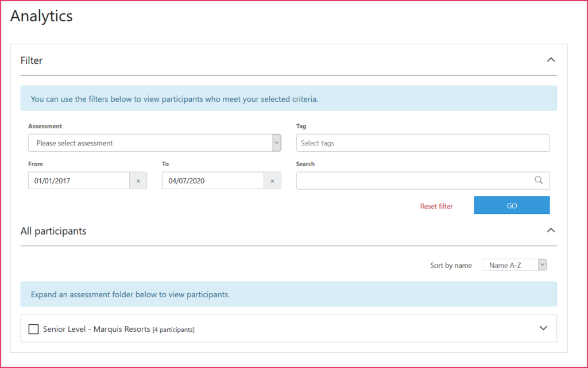Viewport: 588px width, 368px height.
Task: Collapse the All participants section chevron
Action: click(550, 231)
